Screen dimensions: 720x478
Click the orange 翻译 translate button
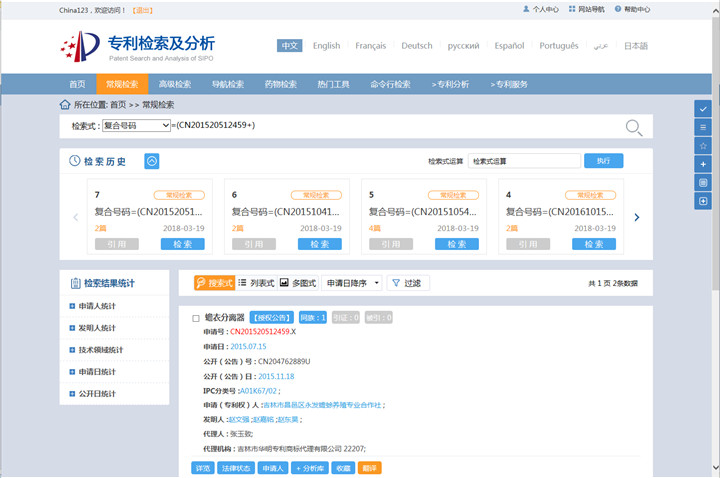pyautogui.click(x=370, y=468)
